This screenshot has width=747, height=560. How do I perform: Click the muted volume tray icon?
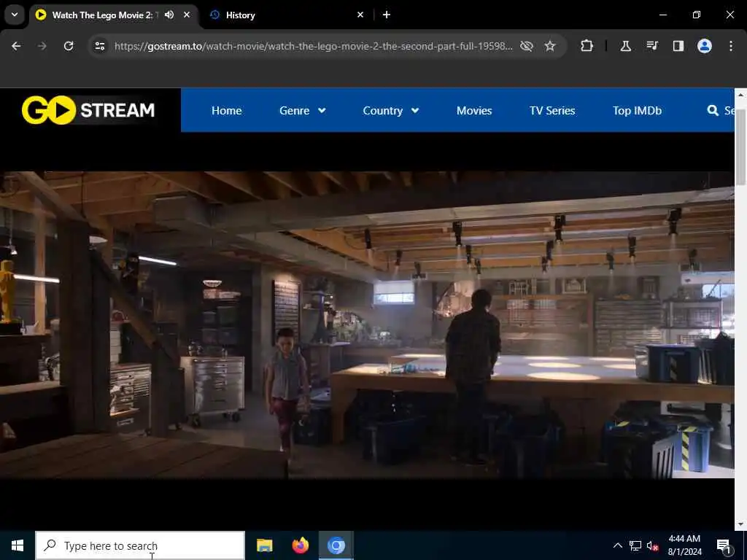(652, 545)
